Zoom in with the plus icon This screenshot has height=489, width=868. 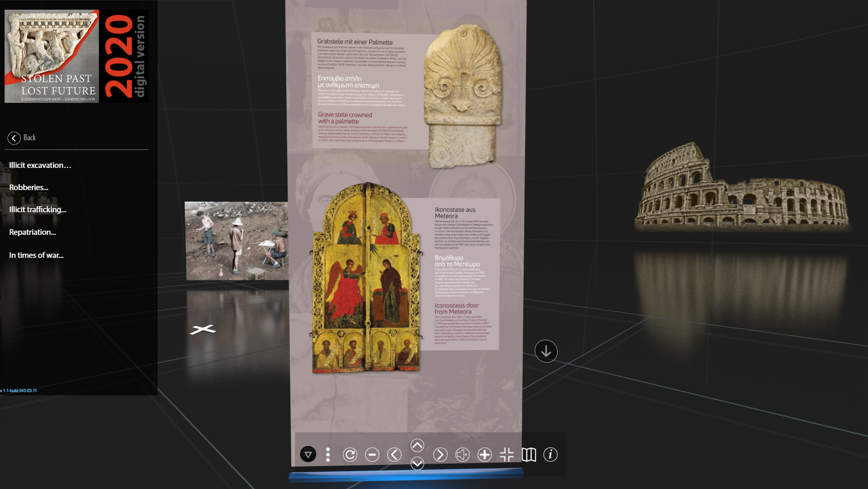pos(484,455)
